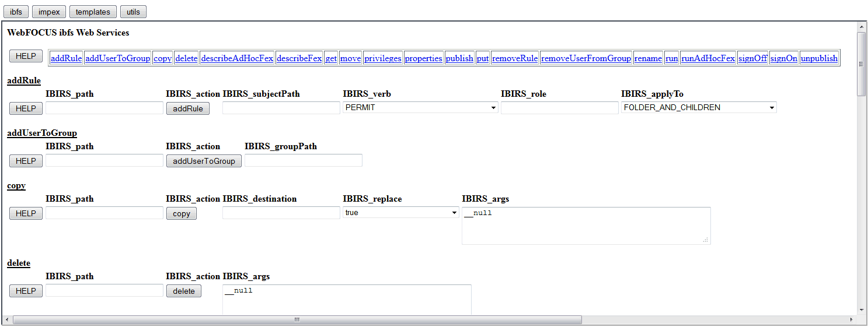This screenshot has height=327, width=868.
Task: Jump to the addUserToGroup link
Action: (118, 58)
